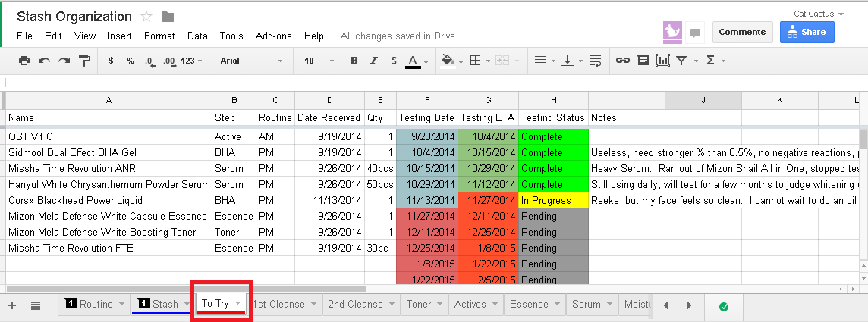This screenshot has width=868, height=322.
Task: Format selection as percent
Action: pyautogui.click(x=130, y=61)
